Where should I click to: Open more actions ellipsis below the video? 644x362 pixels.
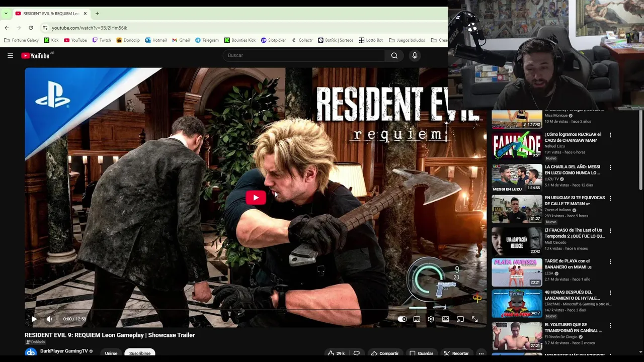click(x=481, y=353)
